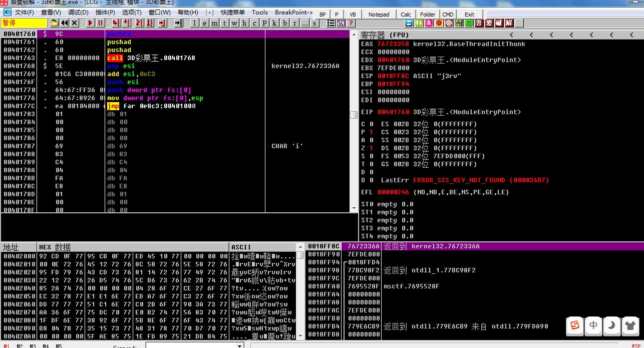Click the 寄存器 (FPU) registers header
This screenshot has width=644, height=348.
click(x=385, y=35)
